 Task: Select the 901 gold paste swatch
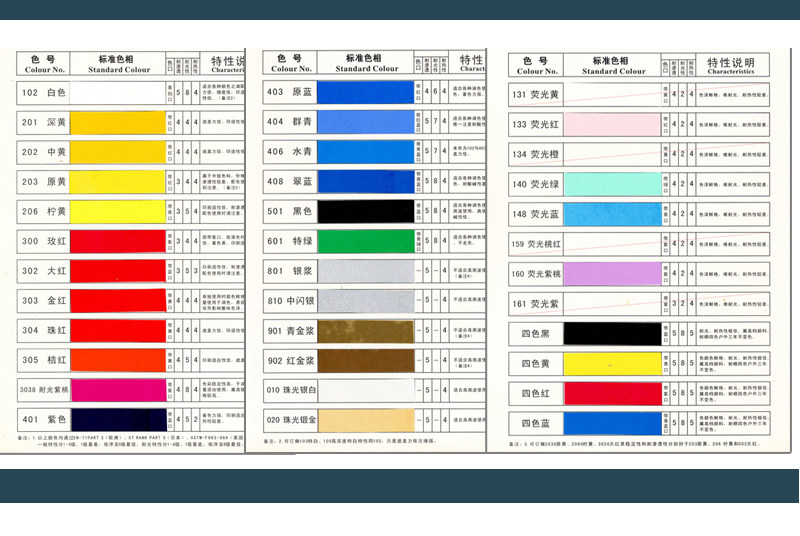(365, 331)
